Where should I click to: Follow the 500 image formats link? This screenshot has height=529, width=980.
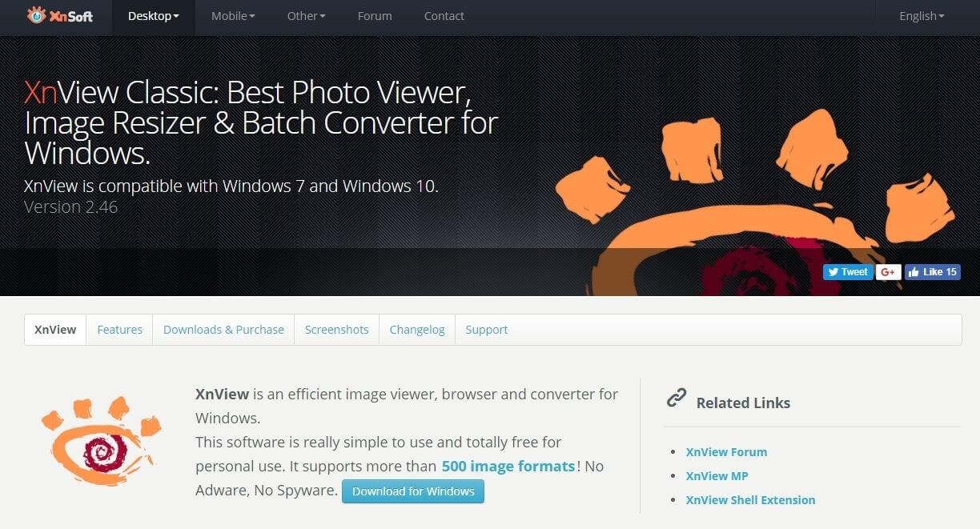pos(508,466)
